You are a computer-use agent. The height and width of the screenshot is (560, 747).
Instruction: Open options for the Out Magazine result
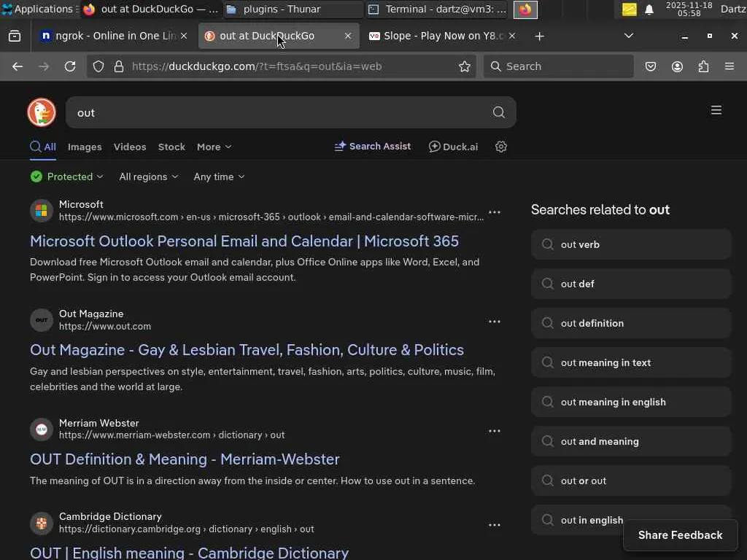coord(495,322)
